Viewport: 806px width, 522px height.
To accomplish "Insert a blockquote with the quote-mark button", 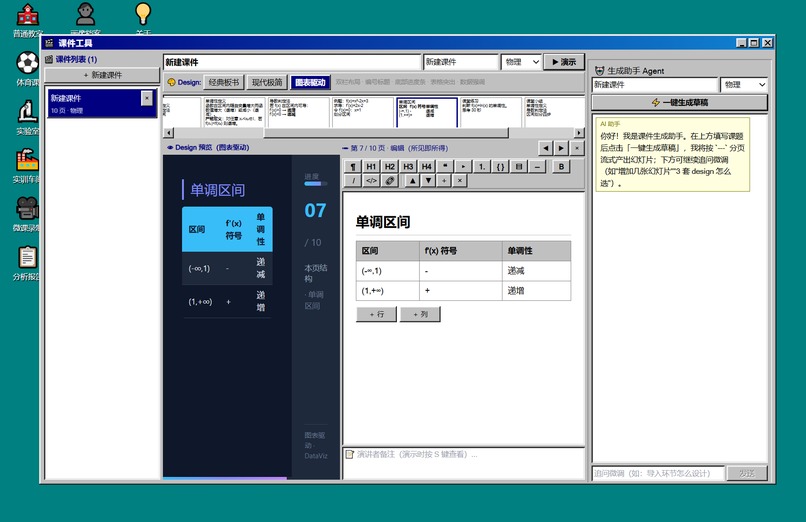I will pos(445,166).
